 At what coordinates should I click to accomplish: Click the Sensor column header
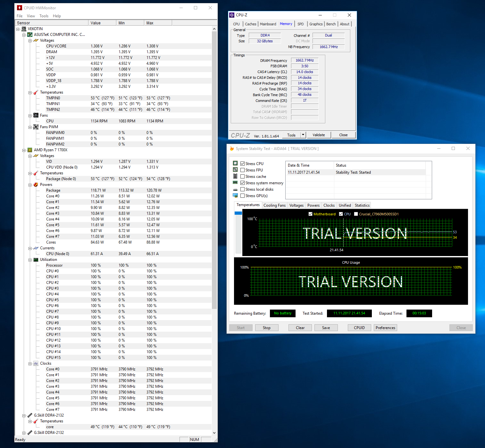52,23
